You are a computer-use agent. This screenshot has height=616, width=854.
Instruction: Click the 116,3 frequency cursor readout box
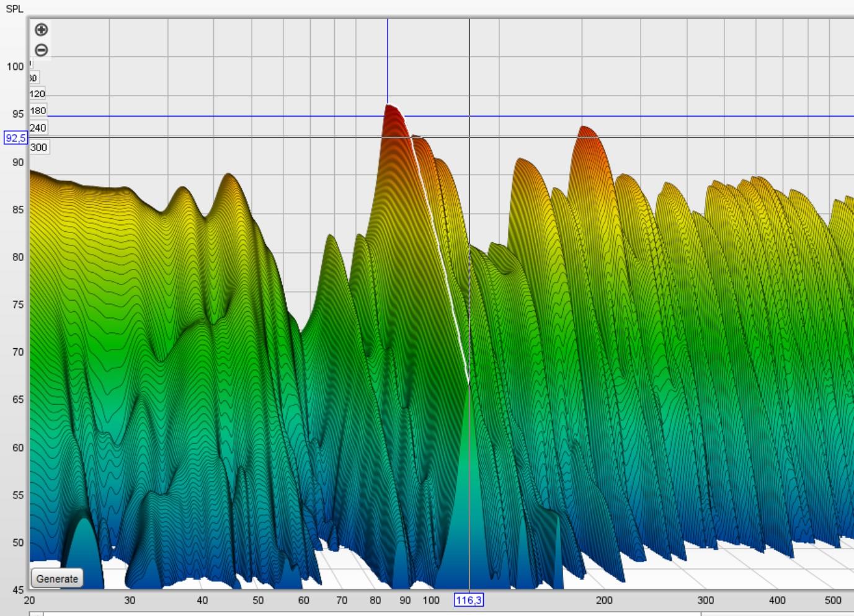point(469,600)
